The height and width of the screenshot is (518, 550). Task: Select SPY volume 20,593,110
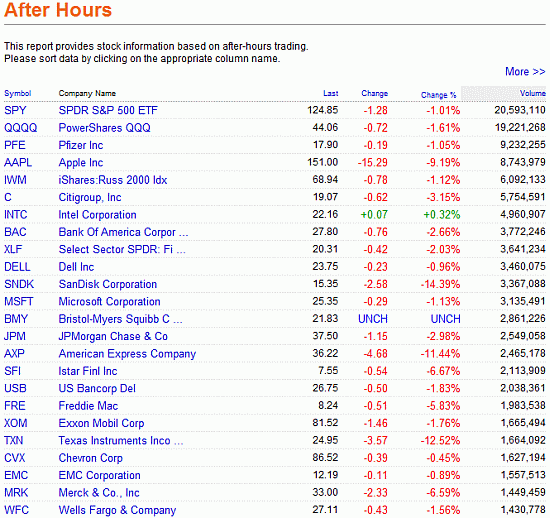click(520, 110)
